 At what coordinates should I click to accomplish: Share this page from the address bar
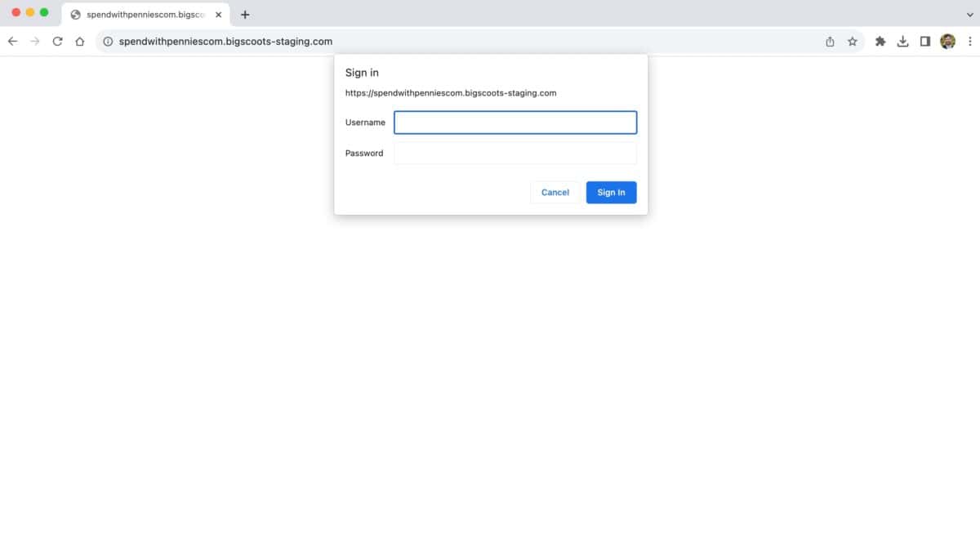click(x=830, y=42)
